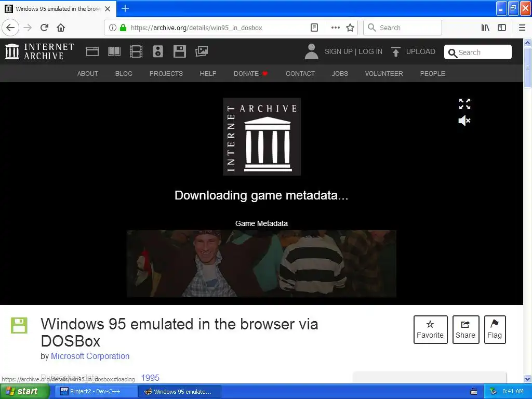Screen dimensions: 532x399
Task: Open the DONATE menu item
Action: click(250, 74)
